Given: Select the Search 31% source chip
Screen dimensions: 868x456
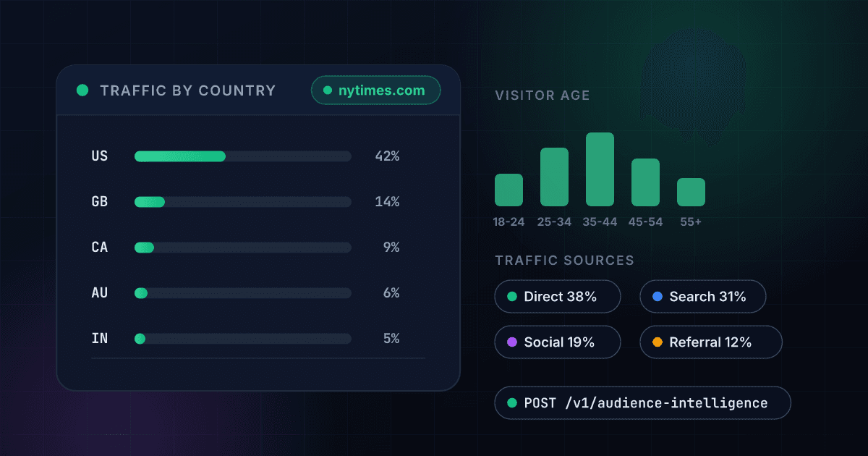Looking at the screenshot, I should point(703,297).
